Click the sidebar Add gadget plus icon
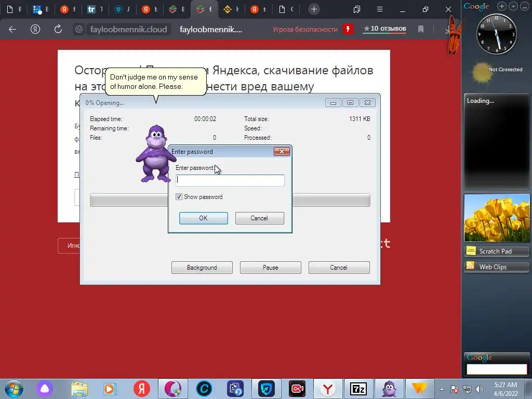The height and width of the screenshot is (399, 532). pos(501,6)
